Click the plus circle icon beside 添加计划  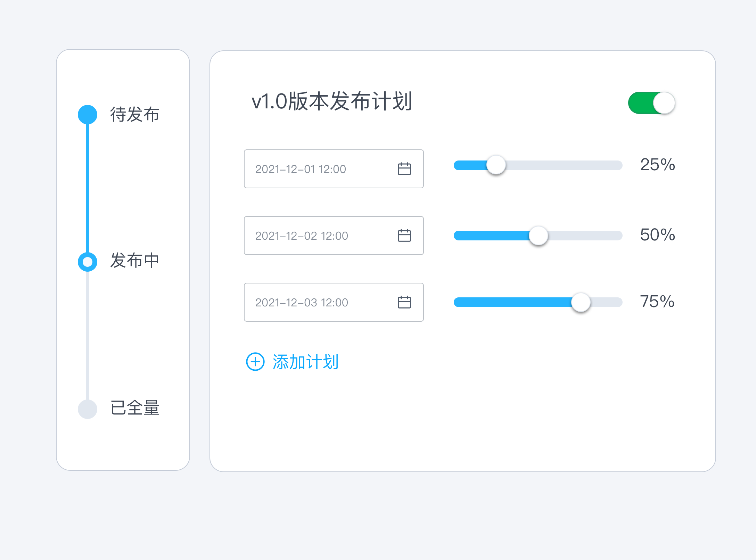255,362
